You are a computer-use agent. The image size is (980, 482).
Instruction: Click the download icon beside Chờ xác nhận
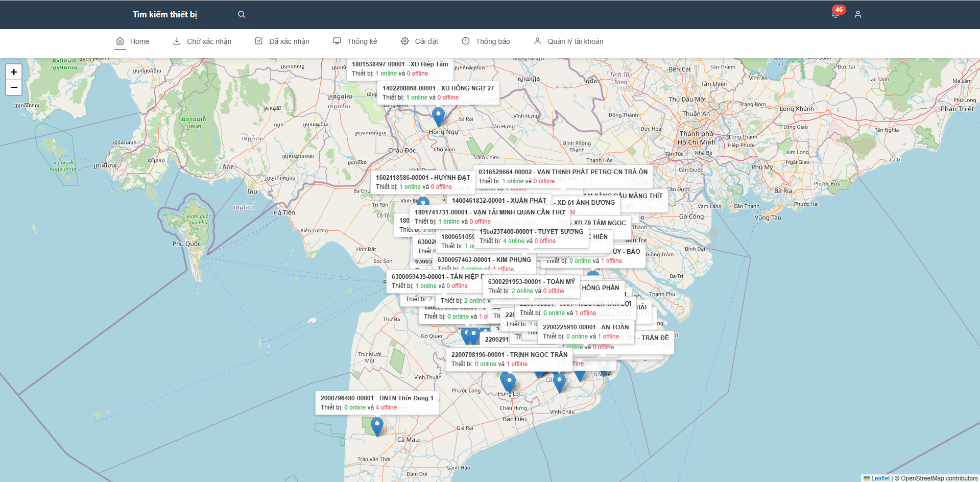(x=176, y=41)
